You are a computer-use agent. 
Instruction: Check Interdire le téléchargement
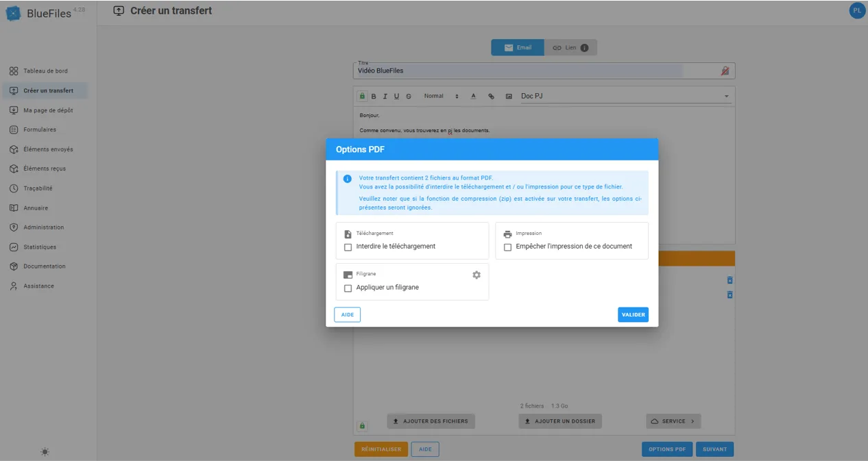348,247
